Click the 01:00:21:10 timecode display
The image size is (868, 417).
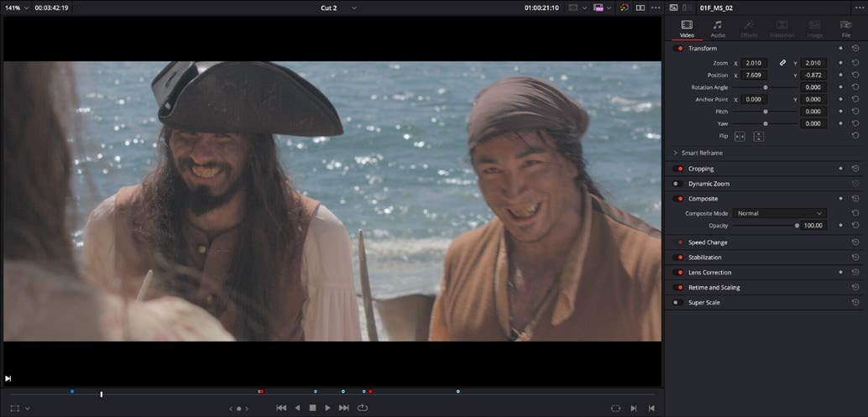541,8
